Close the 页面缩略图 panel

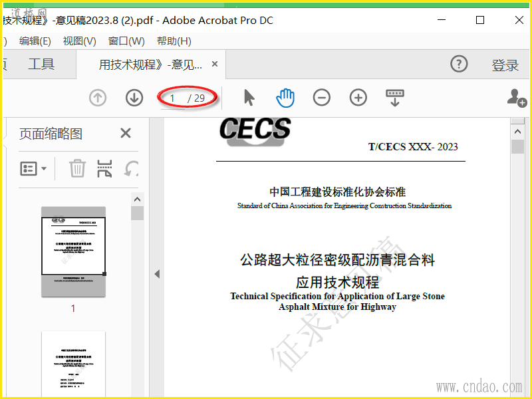126,134
